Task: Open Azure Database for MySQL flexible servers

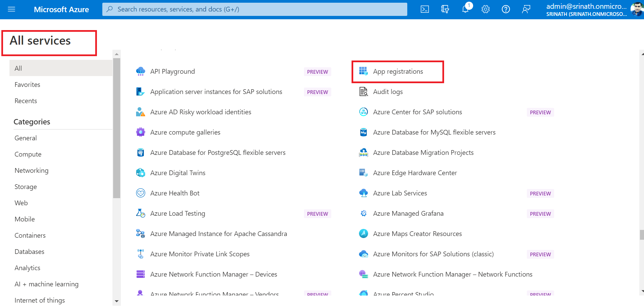Action: tap(434, 132)
